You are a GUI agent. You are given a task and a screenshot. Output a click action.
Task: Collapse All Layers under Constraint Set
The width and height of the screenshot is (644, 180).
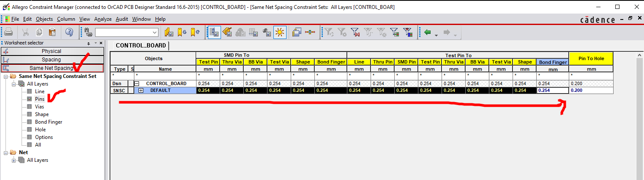click(14, 84)
